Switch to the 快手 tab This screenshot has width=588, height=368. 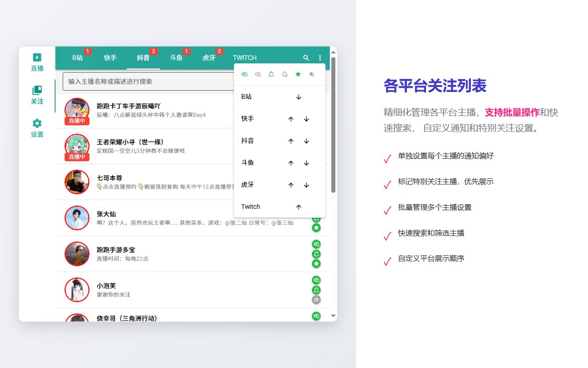pyautogui.click(x=110, y=58)
